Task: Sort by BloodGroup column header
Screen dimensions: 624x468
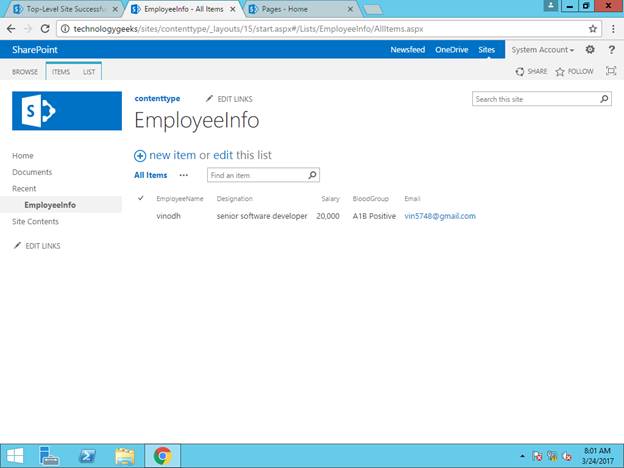Action: pos(370,199)
